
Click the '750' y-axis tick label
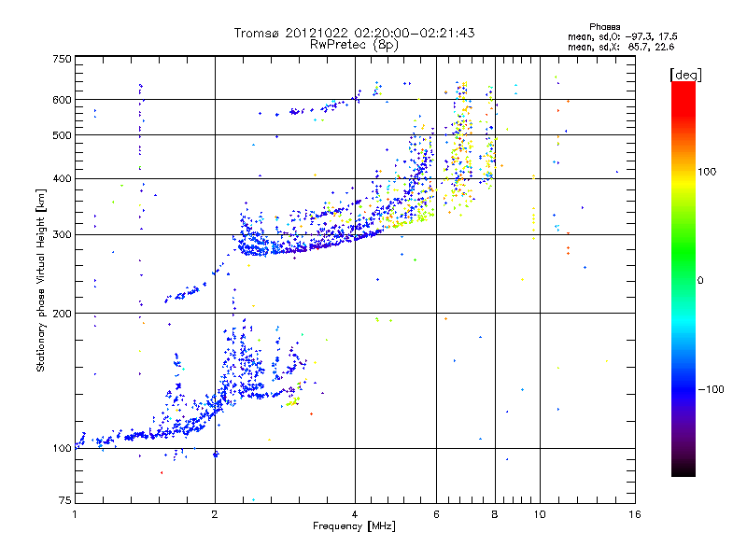[x=62, y=59]
